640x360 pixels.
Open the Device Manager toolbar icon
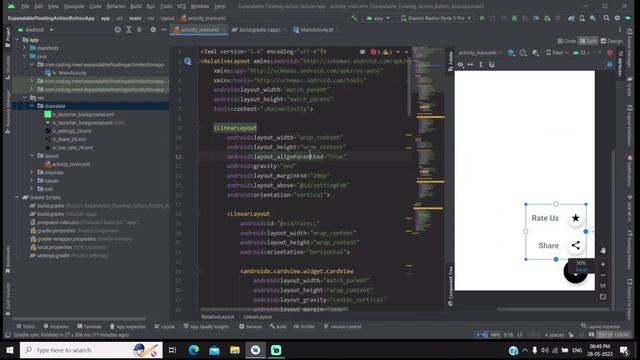(x=582, y=18)
